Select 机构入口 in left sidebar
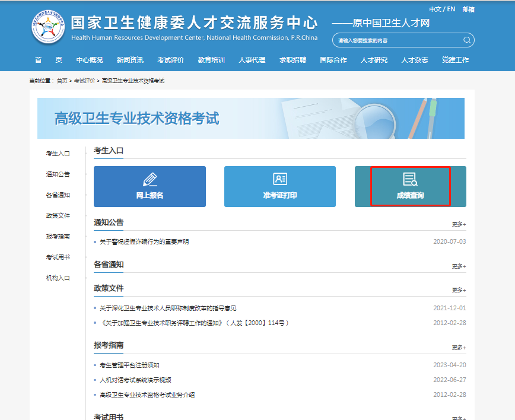515x420 pixels. [58, 278]
